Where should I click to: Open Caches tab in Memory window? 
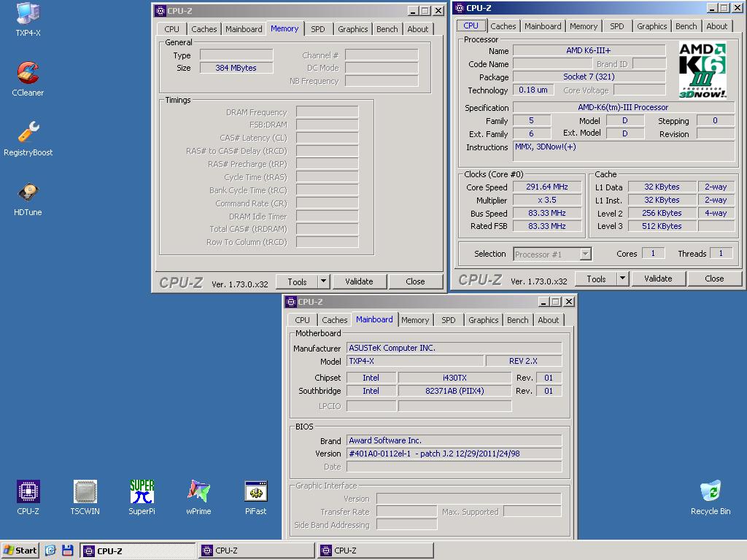[204, 29]
